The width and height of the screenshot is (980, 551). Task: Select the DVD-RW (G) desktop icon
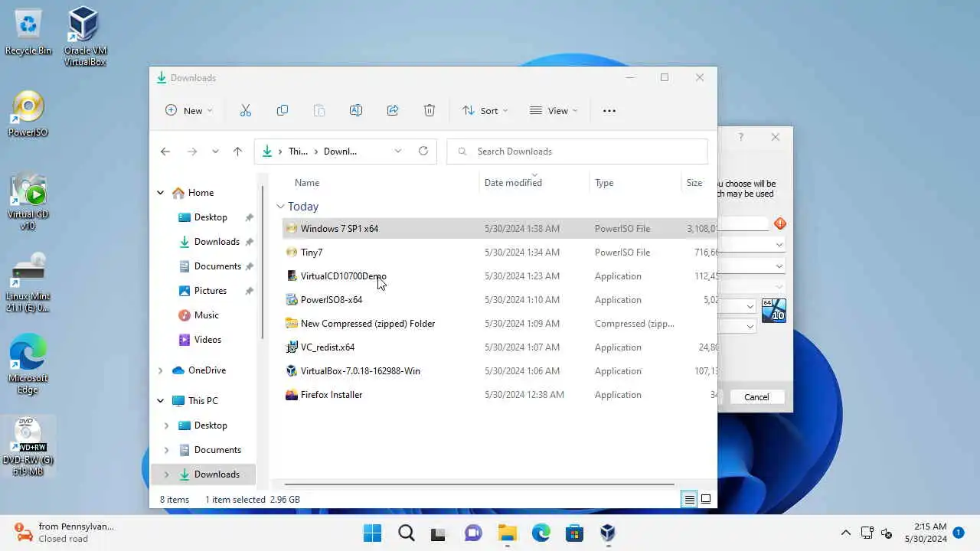pos(28,447)
